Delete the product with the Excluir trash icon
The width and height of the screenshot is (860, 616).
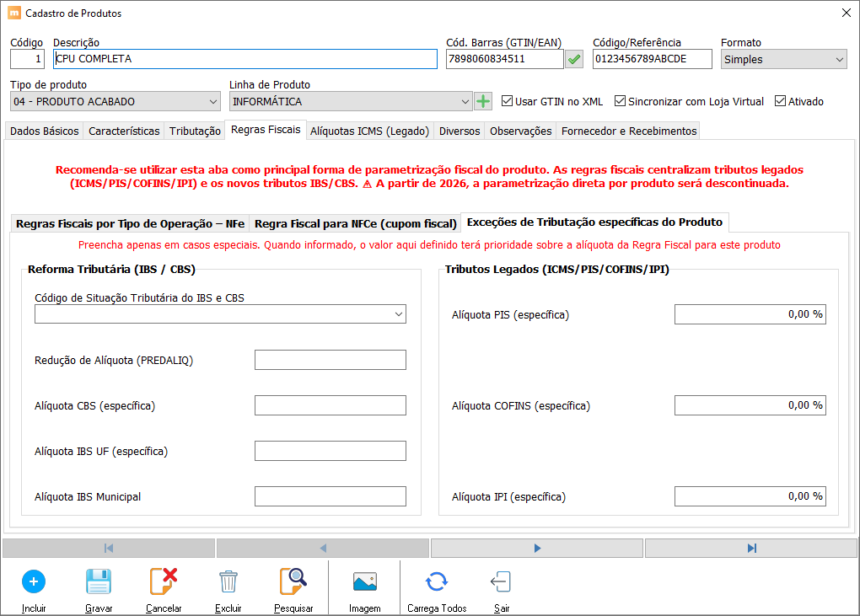[x=228, y=581]
